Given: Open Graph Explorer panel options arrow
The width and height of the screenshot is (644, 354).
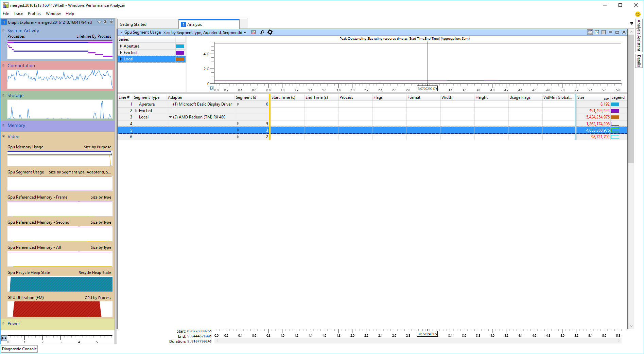Looking at the screenshot, I should click(99, 22).
